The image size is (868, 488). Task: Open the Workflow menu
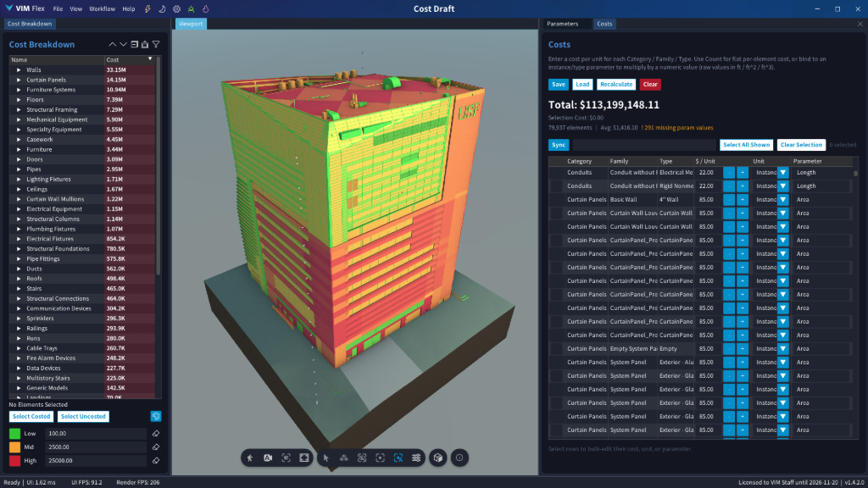coord(103,8)
